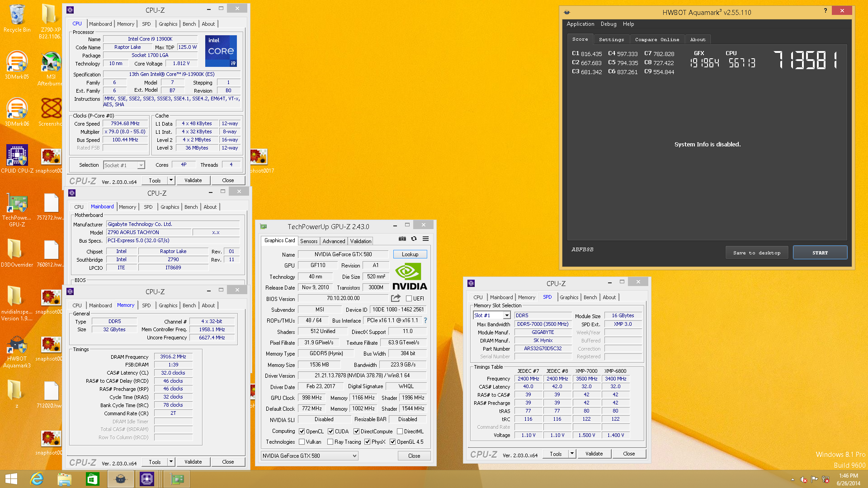Switch to the Advanced tab in GPU-Z
This screenshot has height=488, width=868.
(334, 241)
